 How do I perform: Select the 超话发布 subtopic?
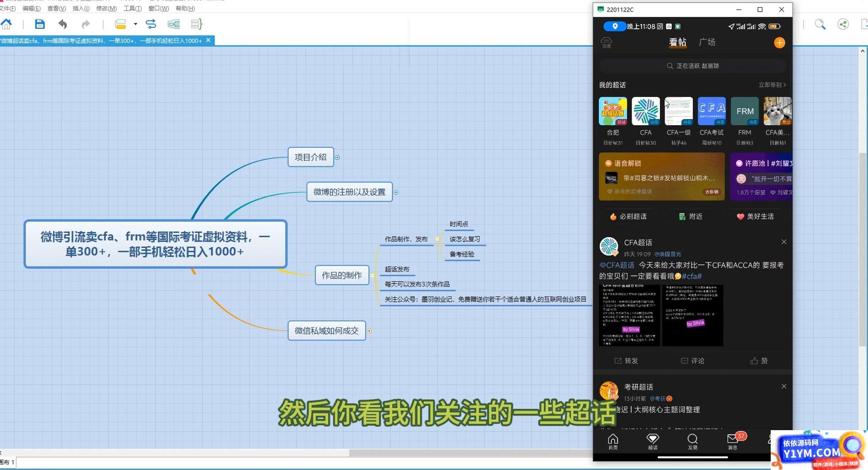coord(397,269)
